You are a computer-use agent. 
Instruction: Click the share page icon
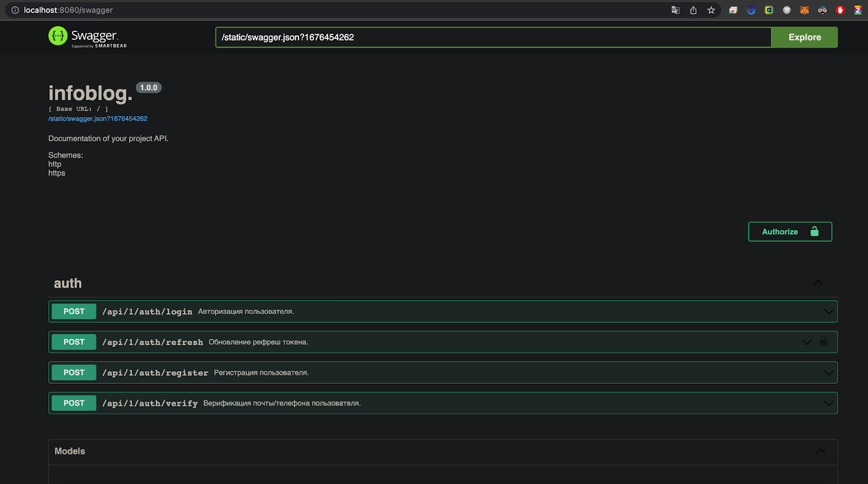point(693,10)
